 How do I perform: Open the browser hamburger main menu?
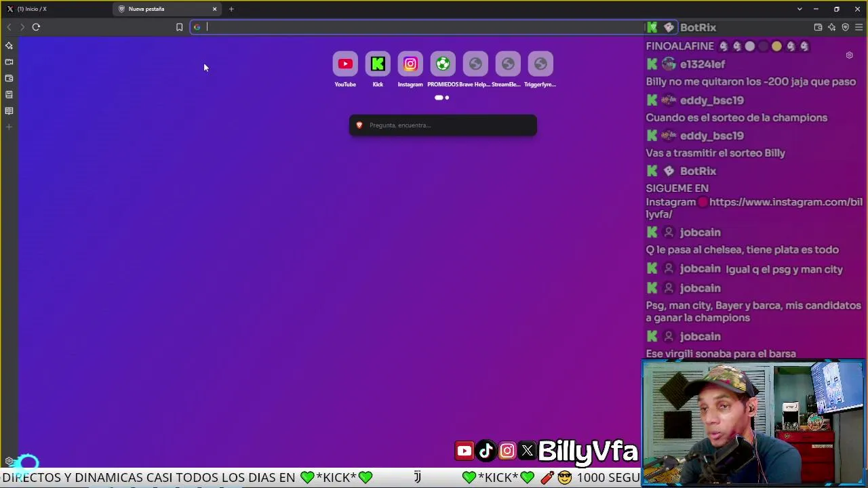coord(859,27)
